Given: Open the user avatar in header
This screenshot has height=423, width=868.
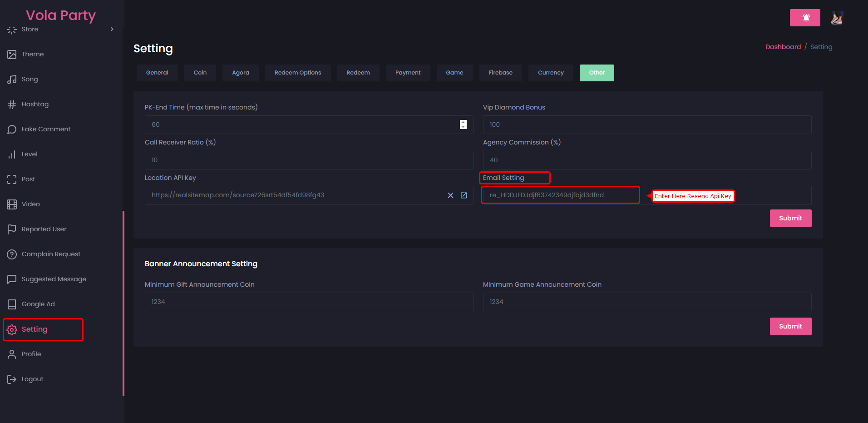Looking at the screenshot, I should pyautogui.click(x=836, y=18).
